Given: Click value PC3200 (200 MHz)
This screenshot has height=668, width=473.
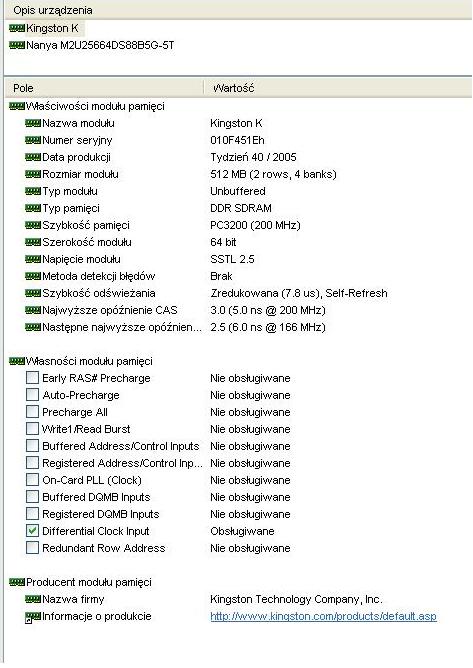Looking at the screenshot, I should tap(255, 225).
